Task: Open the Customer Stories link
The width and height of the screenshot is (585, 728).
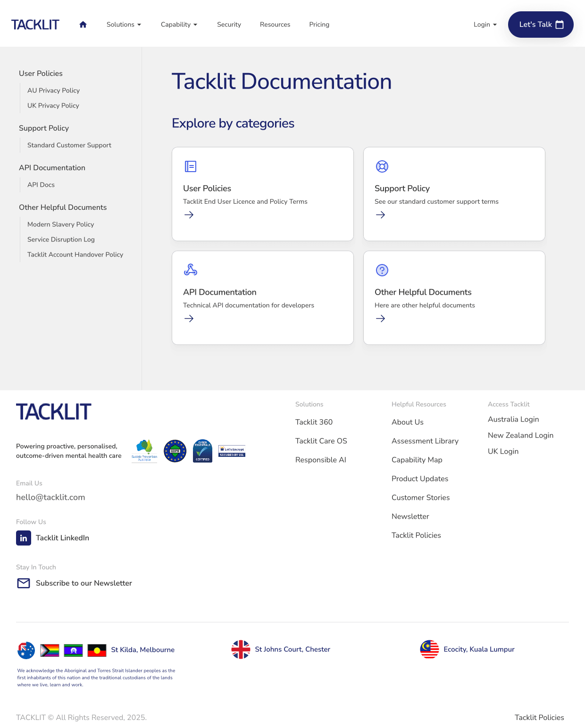Action: (421, 497)
